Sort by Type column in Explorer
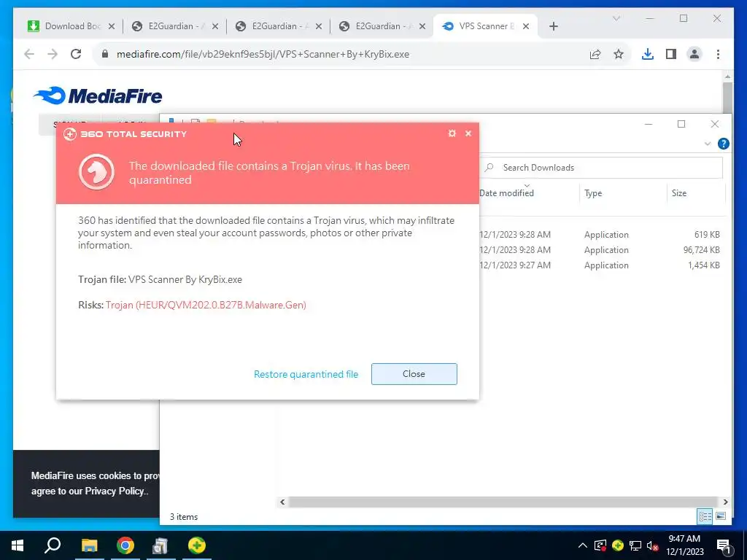Viewport: 747px width, 560px height. (x=593, y=192)
